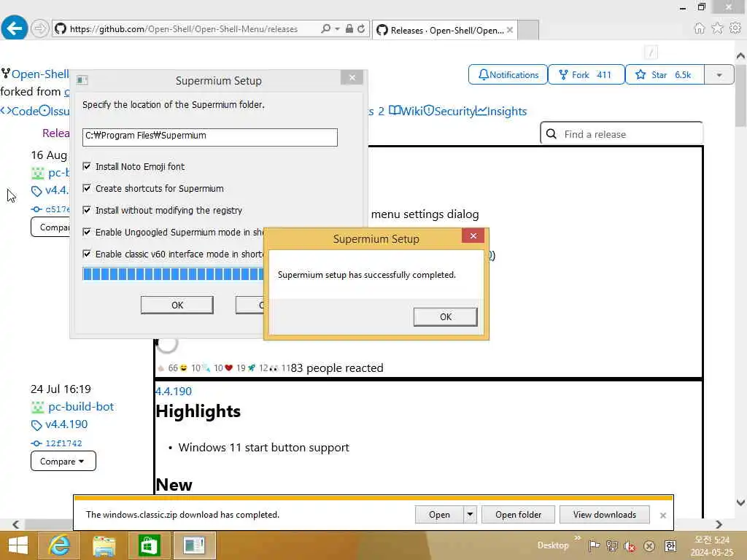
Task: Open Internet Explorer from the taskbar
Action: (x=60, y=545)
